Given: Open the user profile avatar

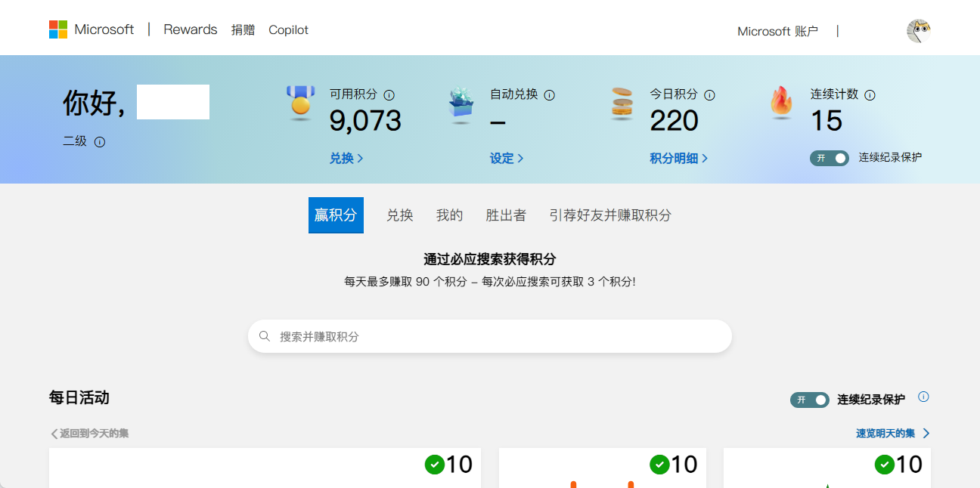Looking at the screenshot, I should pos(918,31).
